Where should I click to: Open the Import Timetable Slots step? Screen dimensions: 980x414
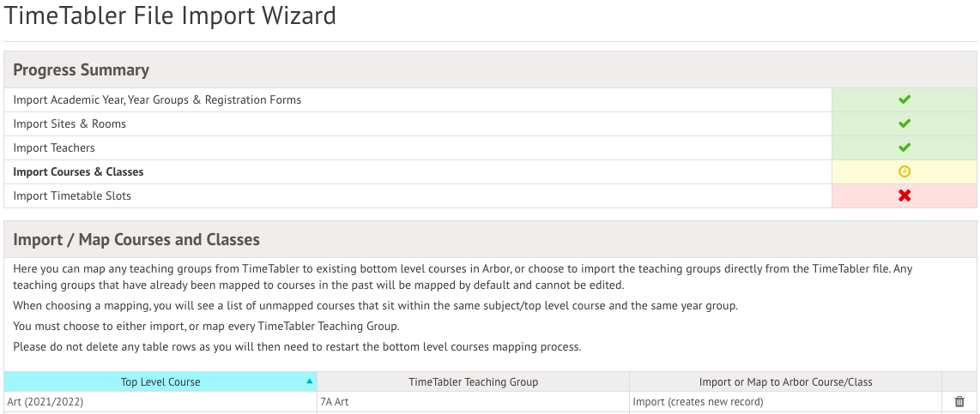click(72, 196)
